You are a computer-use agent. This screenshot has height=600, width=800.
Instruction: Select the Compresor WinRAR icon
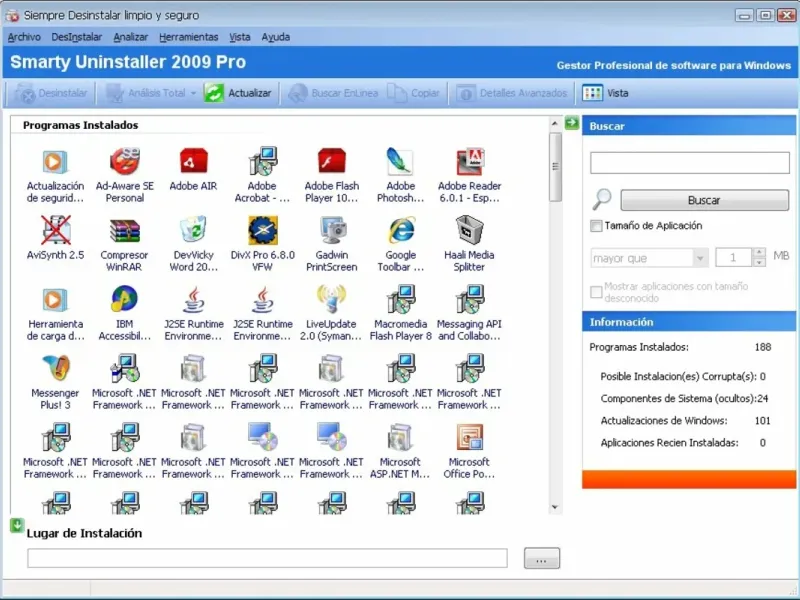124,231
